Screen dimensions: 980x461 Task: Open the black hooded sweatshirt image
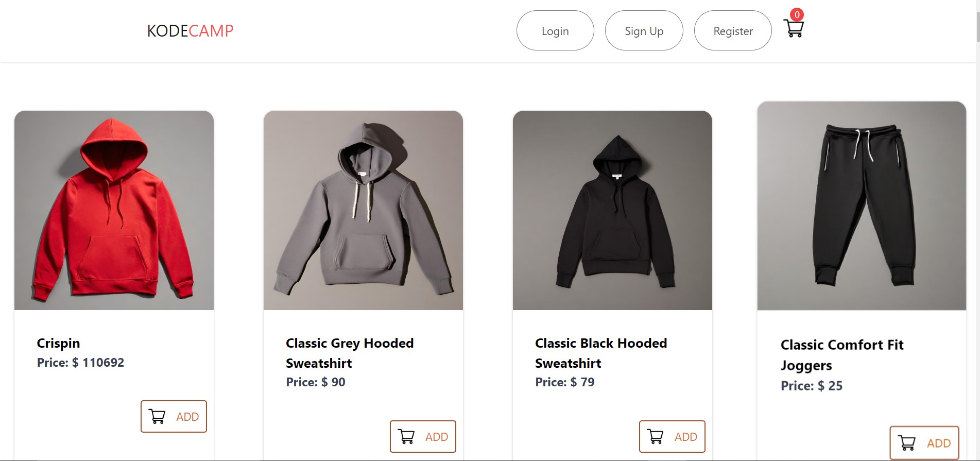point(612,210)
